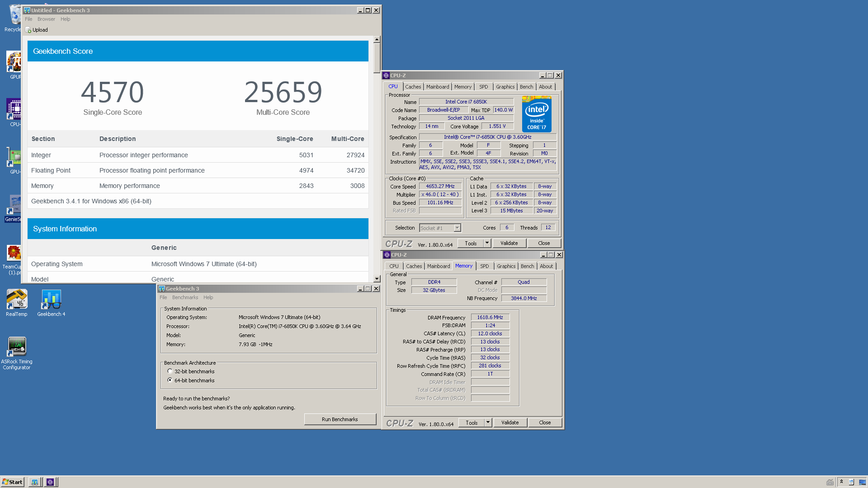Open the GenieSnap desktop shortcut
868x488 pixels.
tap(14, 208)
